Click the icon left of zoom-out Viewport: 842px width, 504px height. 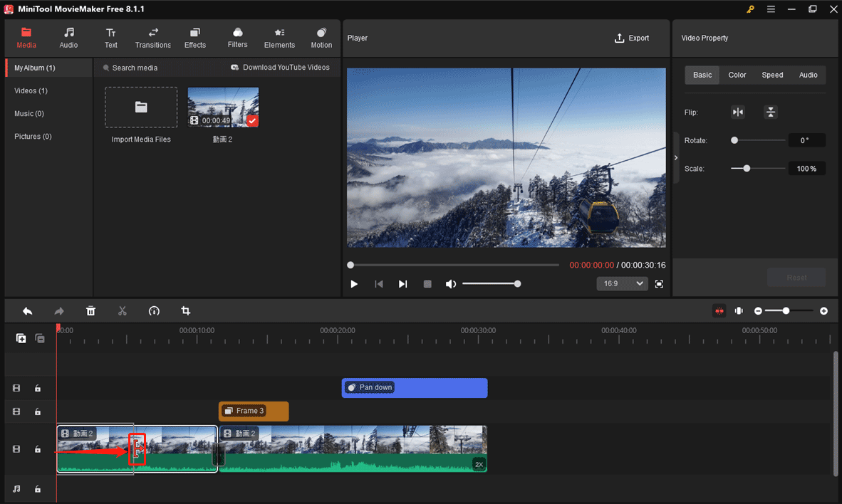(739, 311)
